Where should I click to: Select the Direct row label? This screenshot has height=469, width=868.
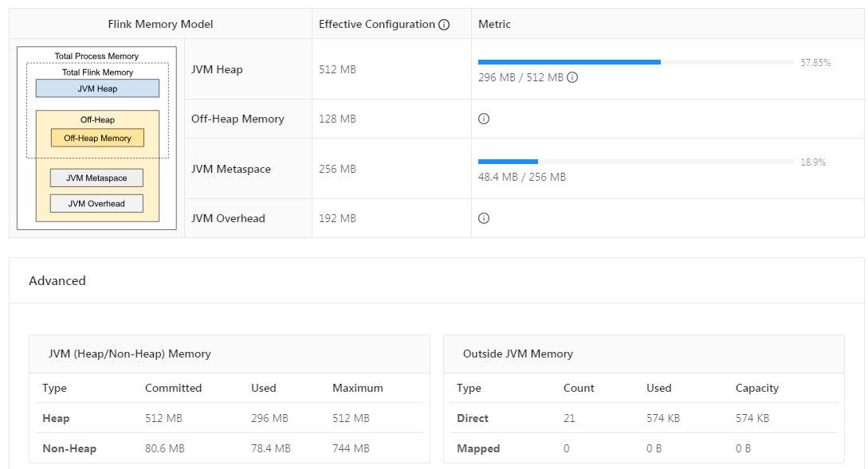[472, 419]
